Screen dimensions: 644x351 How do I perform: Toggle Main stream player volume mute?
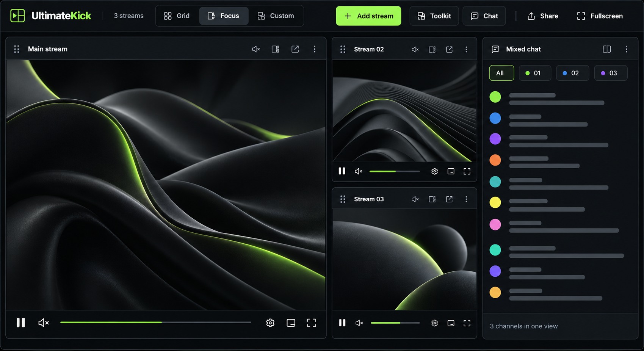(x=44, y=323)
